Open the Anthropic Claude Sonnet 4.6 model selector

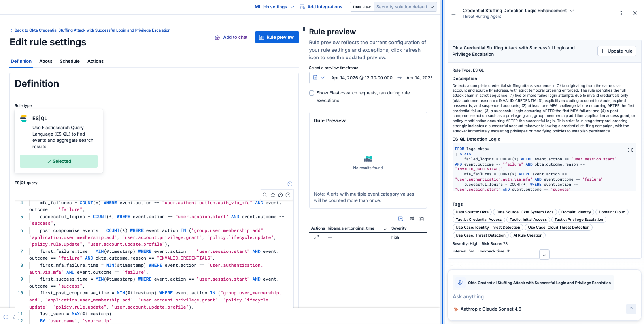tap(487, 309)
